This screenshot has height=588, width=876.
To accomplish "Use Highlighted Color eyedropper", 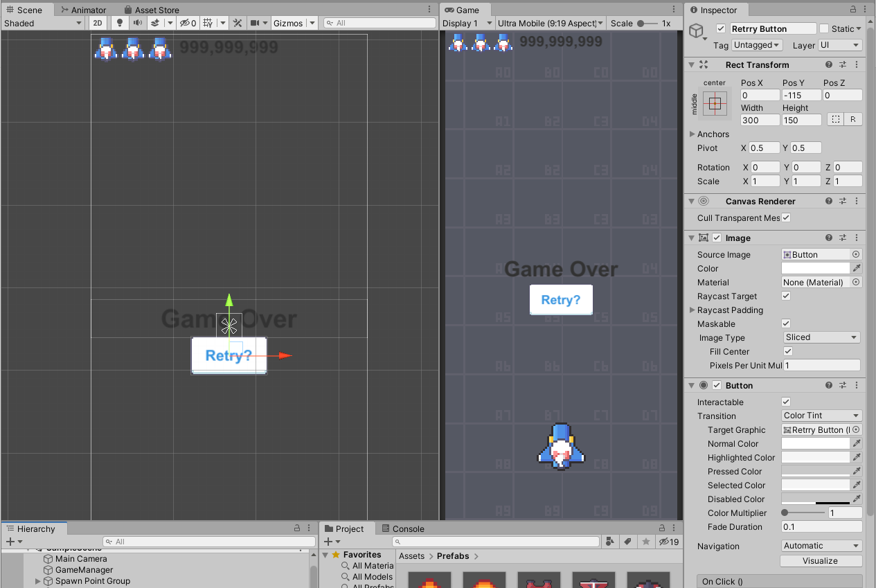I will pyautogui.click(x=857, y=458).
